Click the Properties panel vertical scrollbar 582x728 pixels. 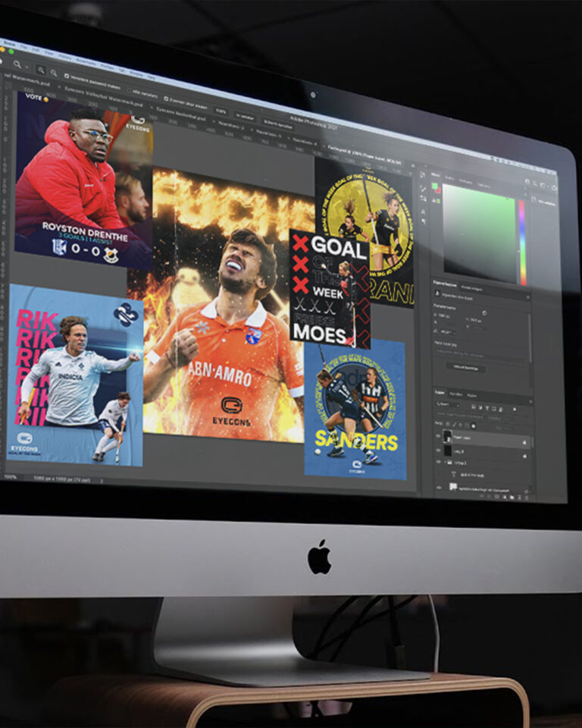pos(530,338)
